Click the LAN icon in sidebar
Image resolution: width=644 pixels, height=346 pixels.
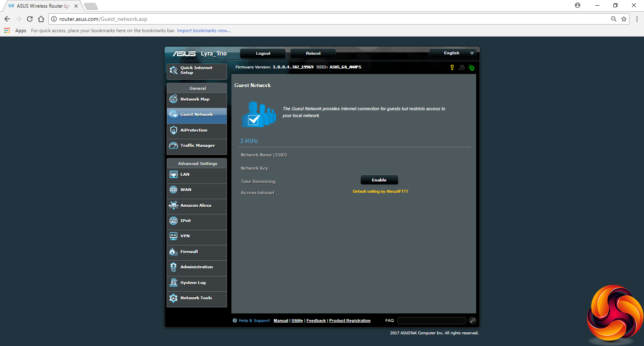click(x=173, y=174)
